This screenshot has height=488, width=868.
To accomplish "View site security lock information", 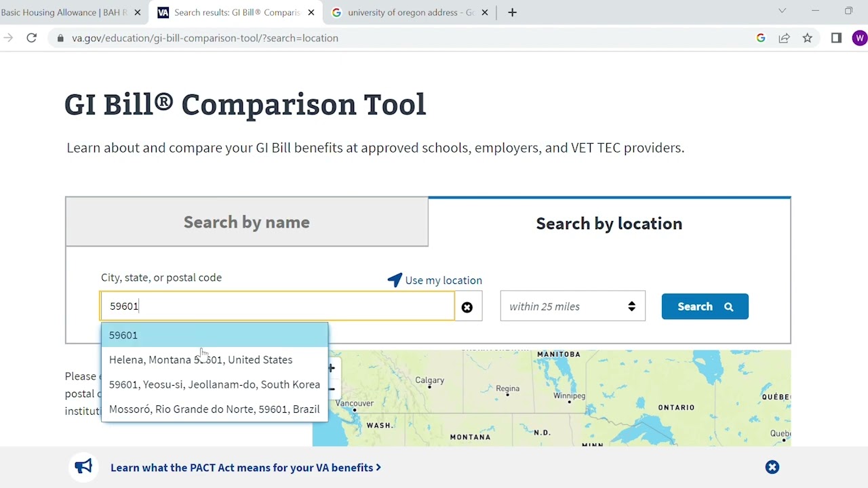I will (60, 38).
